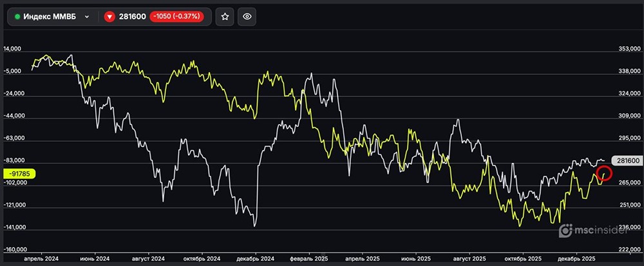644x266 pixels.
Task: Click the 353,000 right axis label
Action: [629, 49]
